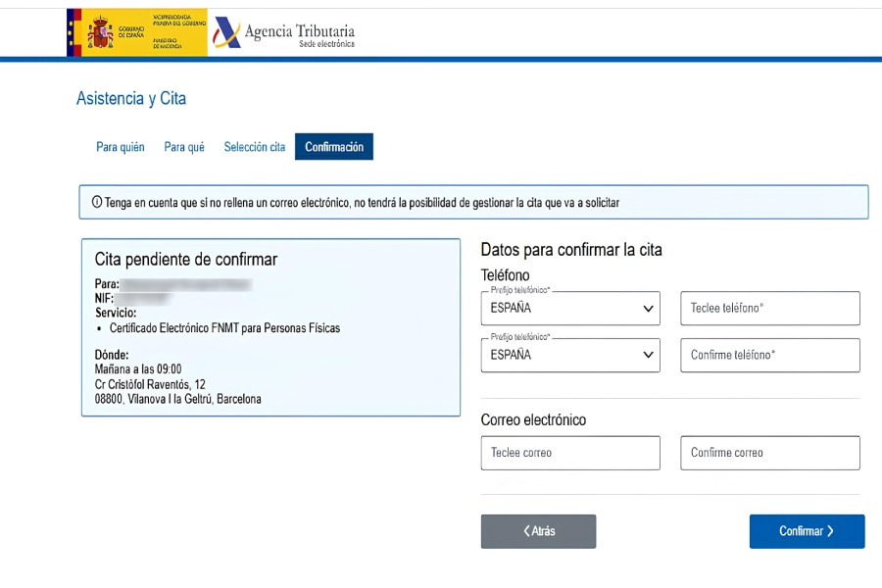Open the first ESPAÑA phone prefix dropdown
This screenshot has width=882, height=588.
click(x=570, y=308)
